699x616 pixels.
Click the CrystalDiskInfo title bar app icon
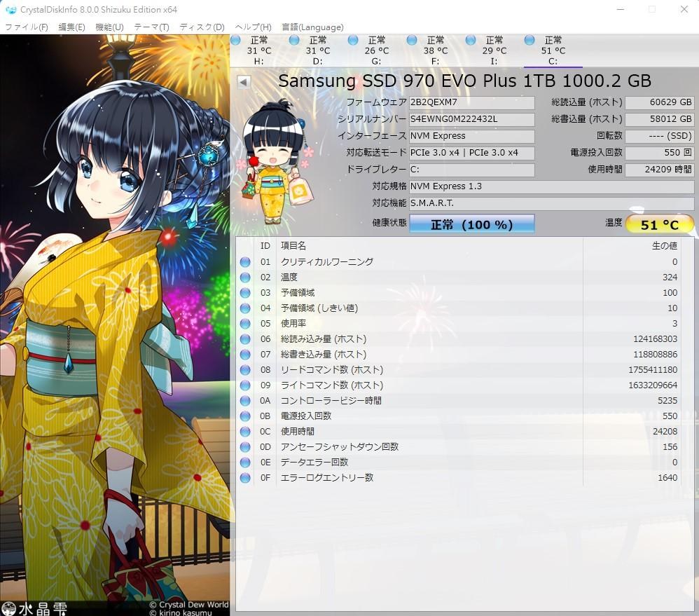click(11, 10)
